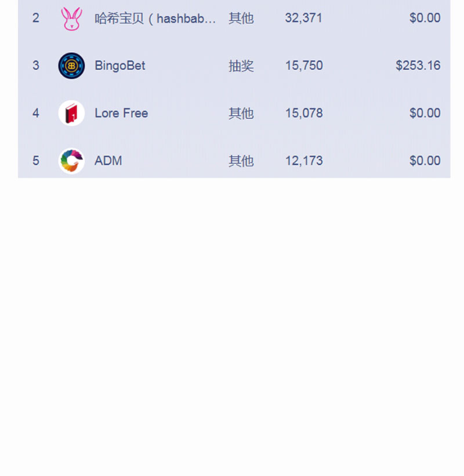Click the BingoBet casino chip icon
The width and height of the screenshot is (464, 476).
tap(71, 66)
